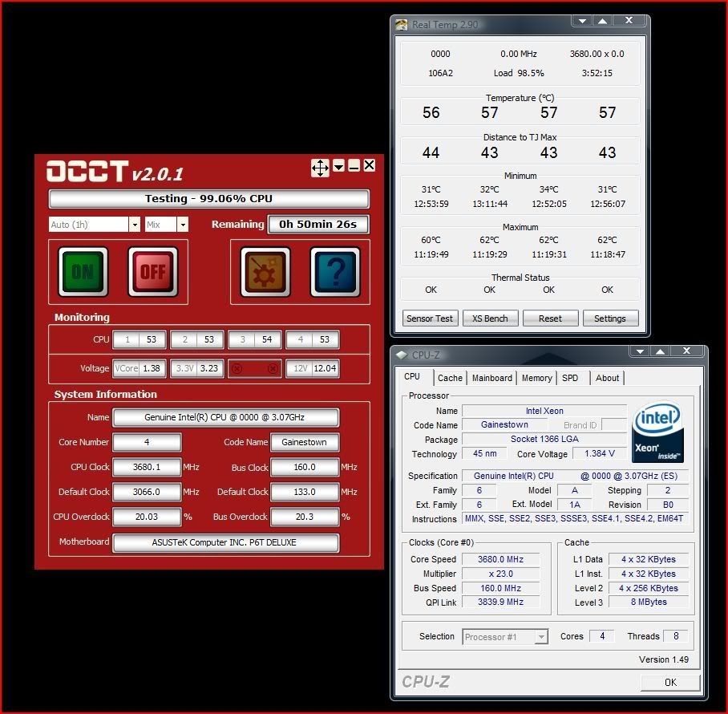Switch to the Cache tab in CPU-Z
The image size is (728, 714).
450,378
